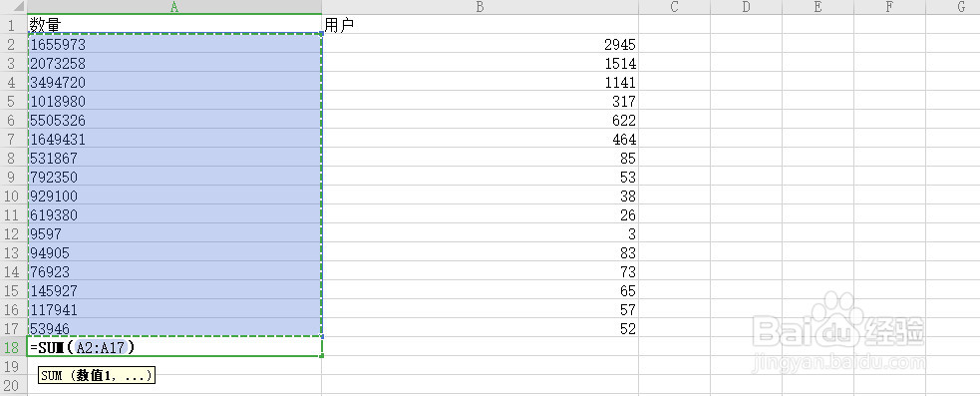The image size is (980, 396).
Task: Click cell with value 5505326
Action: (174, 120)
